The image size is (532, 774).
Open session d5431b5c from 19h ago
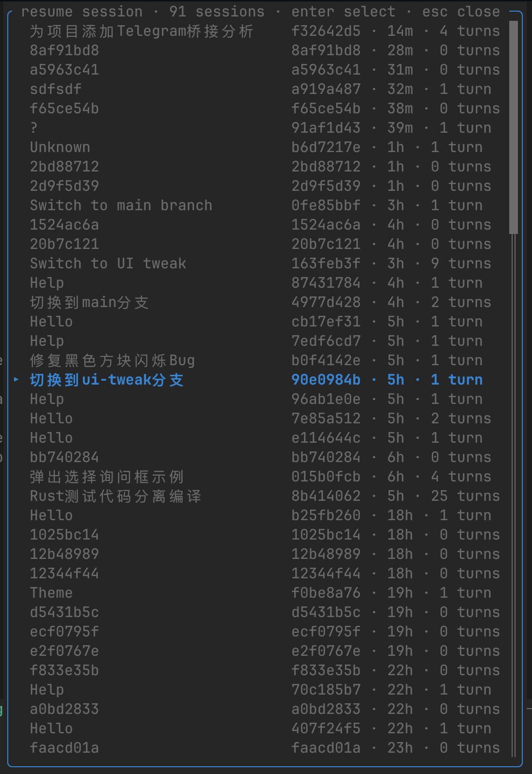265,612
